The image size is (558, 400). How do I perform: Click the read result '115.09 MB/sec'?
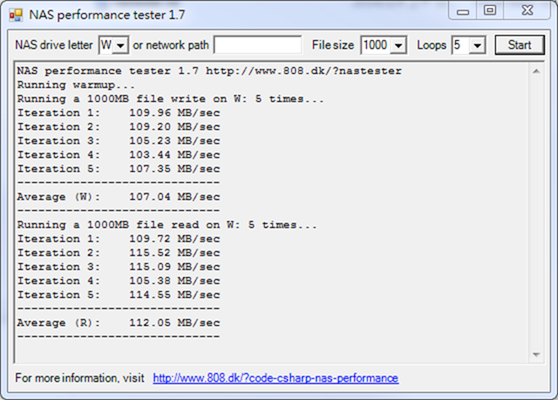pyautogui.click(x=174, y=267)
